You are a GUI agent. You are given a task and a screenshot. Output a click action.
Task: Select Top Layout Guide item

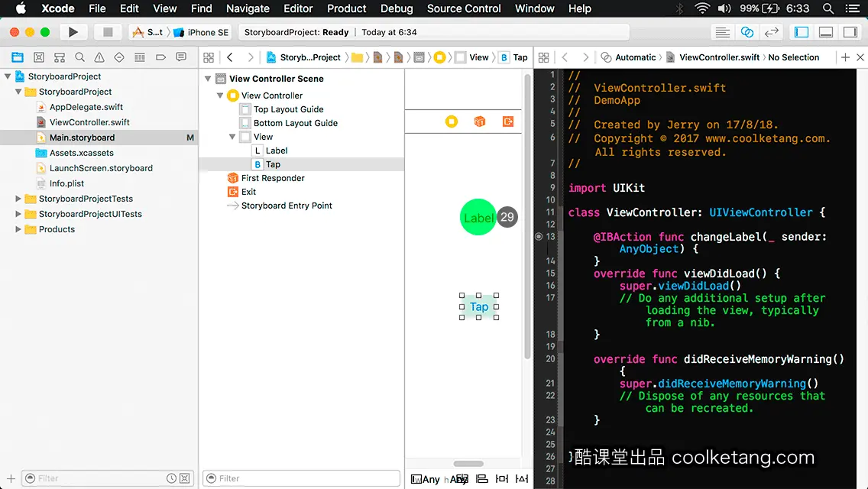[x=288, y=109]
